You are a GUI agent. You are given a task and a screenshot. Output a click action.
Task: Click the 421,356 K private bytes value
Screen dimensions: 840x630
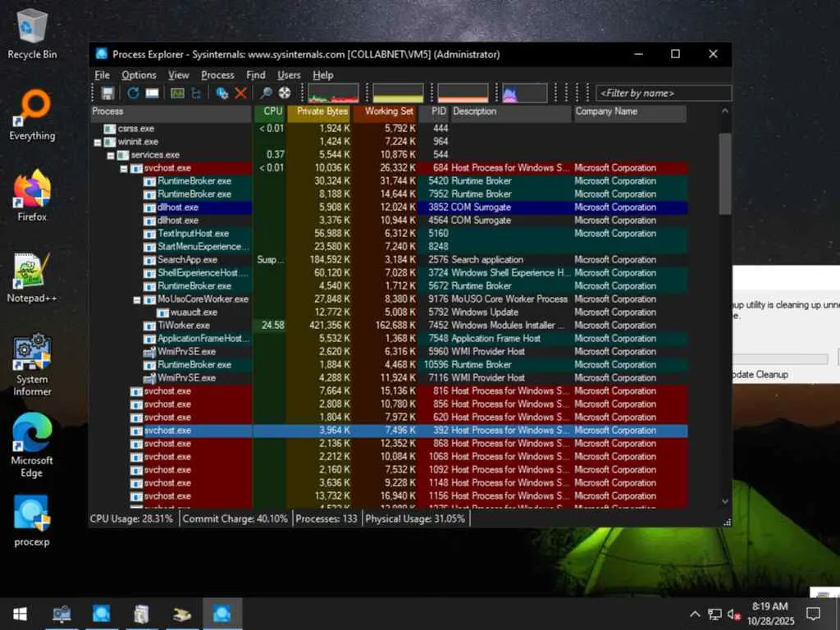(330, 325)
